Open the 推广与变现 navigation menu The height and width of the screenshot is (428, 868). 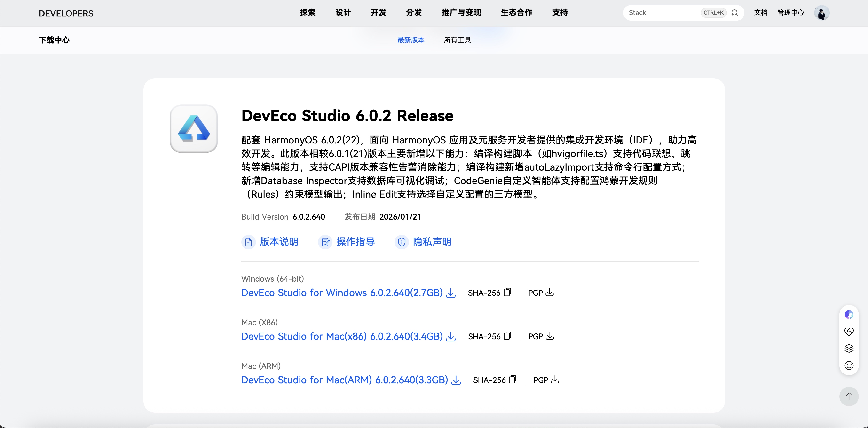pyautogui.click(x=461, y=12)
